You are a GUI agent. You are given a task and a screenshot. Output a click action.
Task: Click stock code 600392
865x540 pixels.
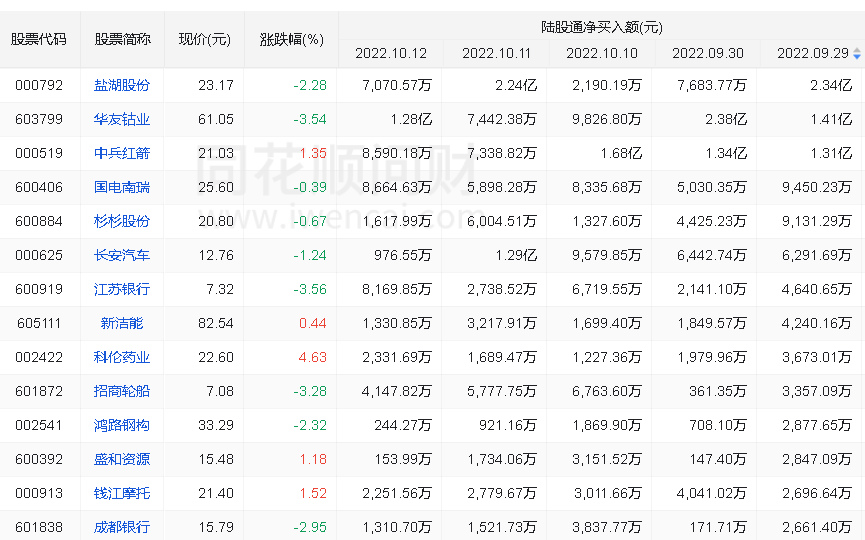click(39, 459)
